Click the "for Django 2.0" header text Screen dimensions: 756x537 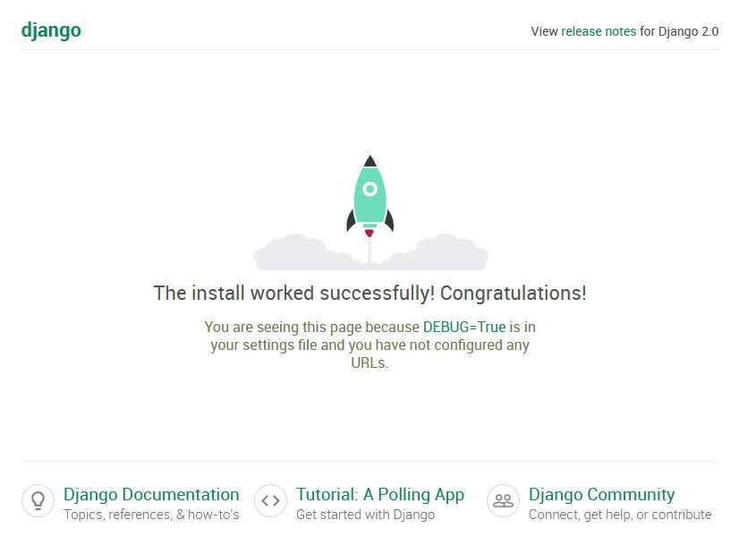[679, 31]
